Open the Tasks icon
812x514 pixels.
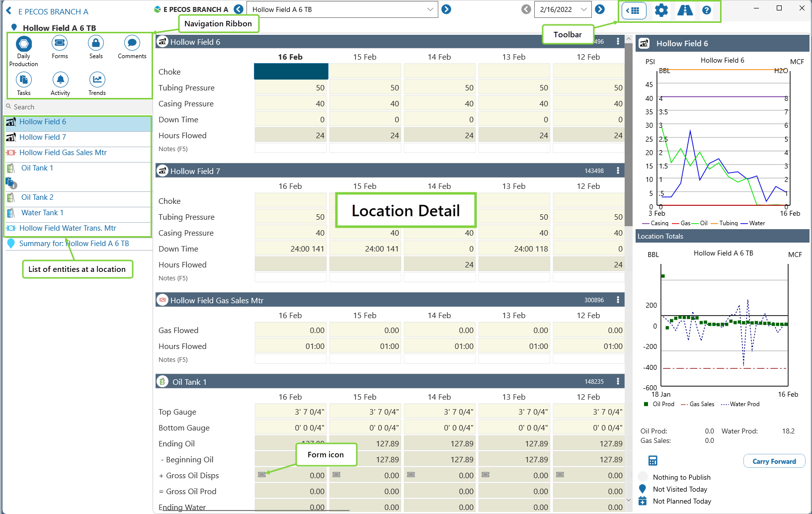pyautogui.click(x=24, y=80)
